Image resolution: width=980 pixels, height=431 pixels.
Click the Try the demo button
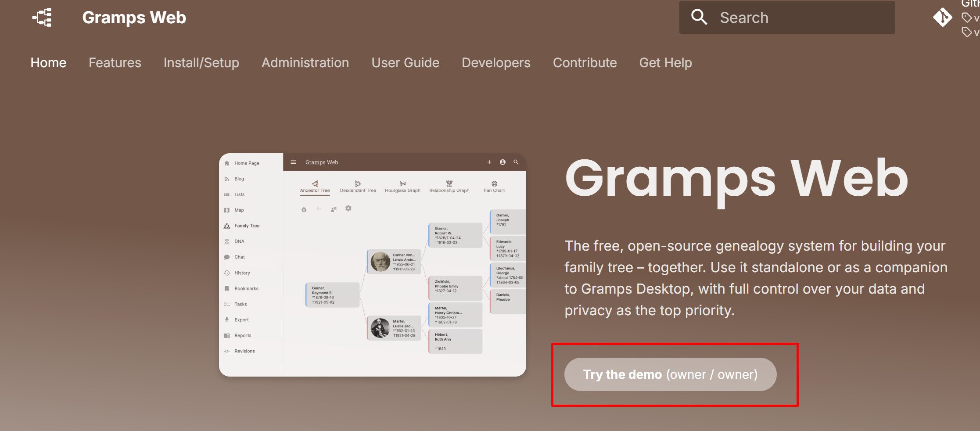click(670, 374)
